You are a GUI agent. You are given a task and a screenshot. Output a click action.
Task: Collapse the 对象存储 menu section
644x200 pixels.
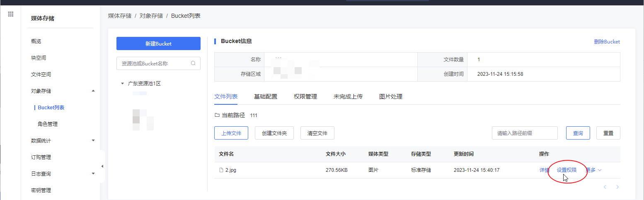click(x=93, y=91)
